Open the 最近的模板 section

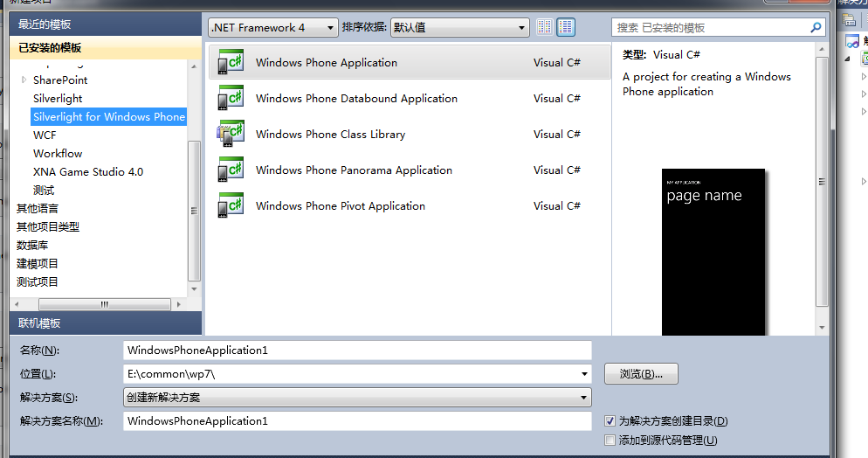click(105, 24)
